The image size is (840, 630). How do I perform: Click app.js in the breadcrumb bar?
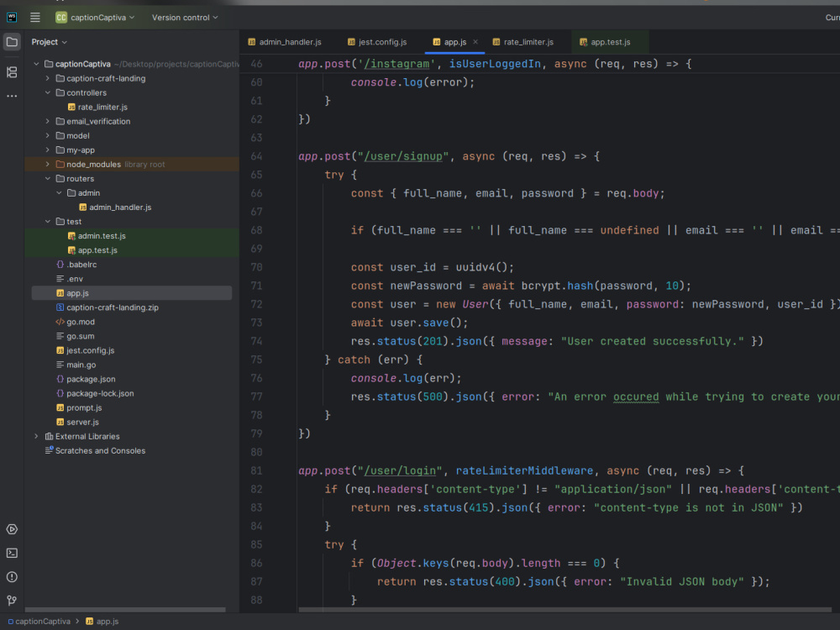102,622
